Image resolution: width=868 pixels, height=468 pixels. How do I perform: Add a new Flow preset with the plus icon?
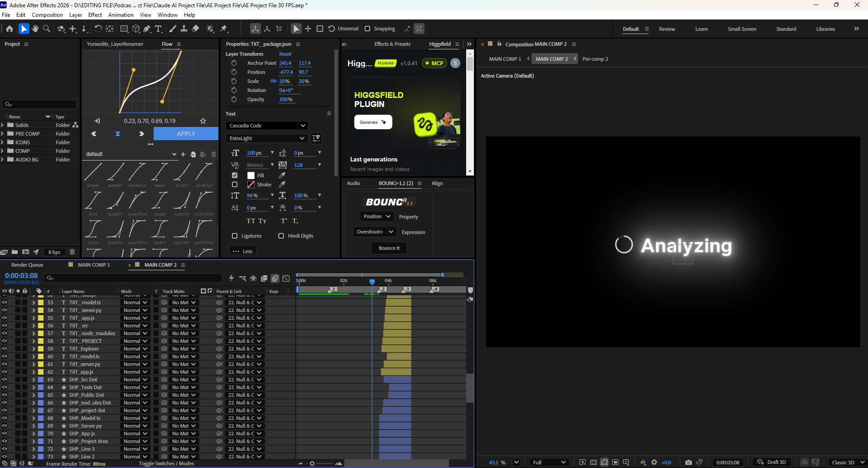coord(183,154)
